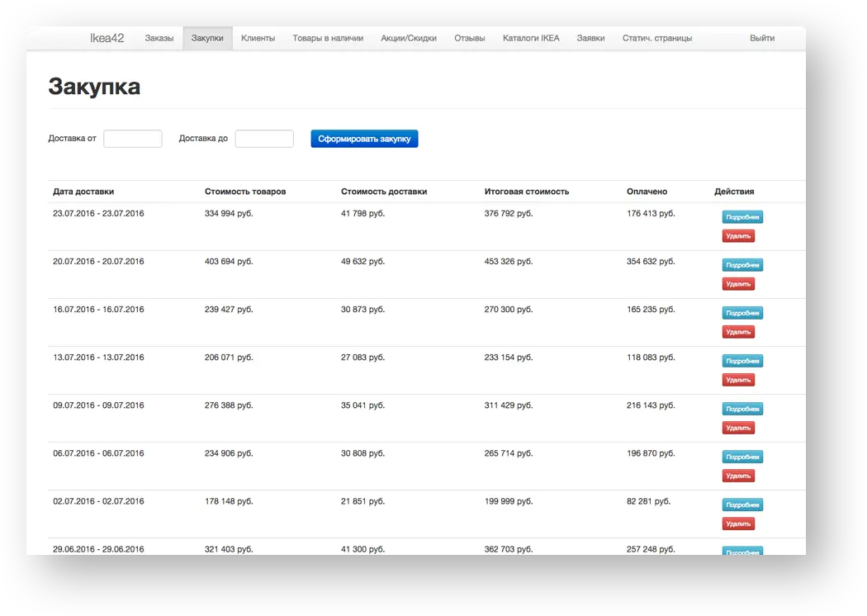Open the Ikea42 brand link
Viewport: 867px width, 616px height.
point(107,38)
